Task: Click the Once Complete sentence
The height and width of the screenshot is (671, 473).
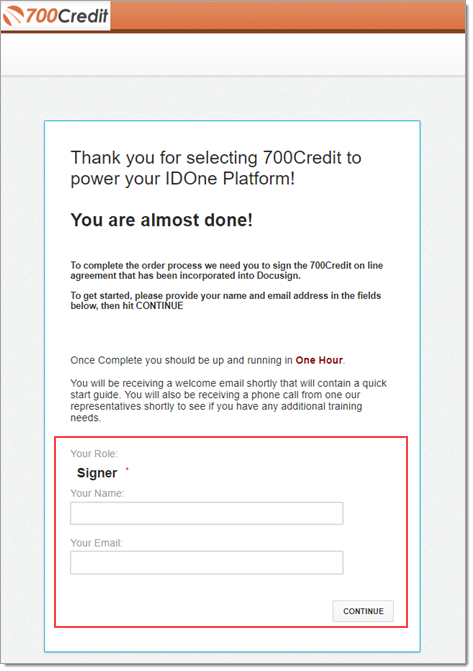Action: [208, 360]
